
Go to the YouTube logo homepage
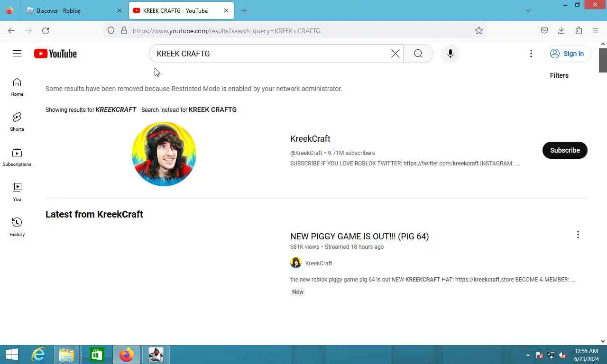(55, 54)
